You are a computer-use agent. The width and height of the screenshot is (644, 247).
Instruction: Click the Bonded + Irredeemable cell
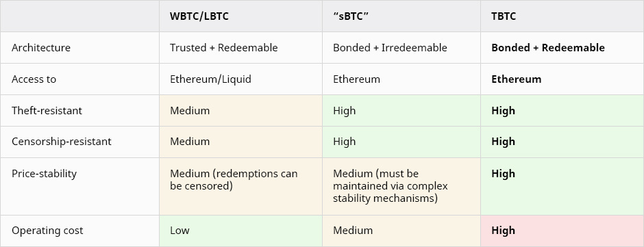click(401, 48)
